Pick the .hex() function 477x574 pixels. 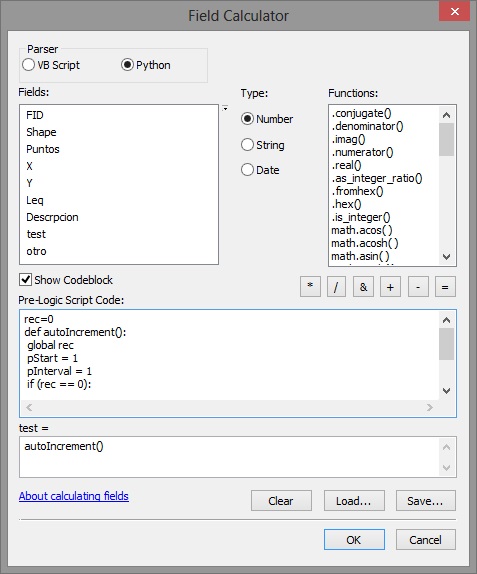346,204
